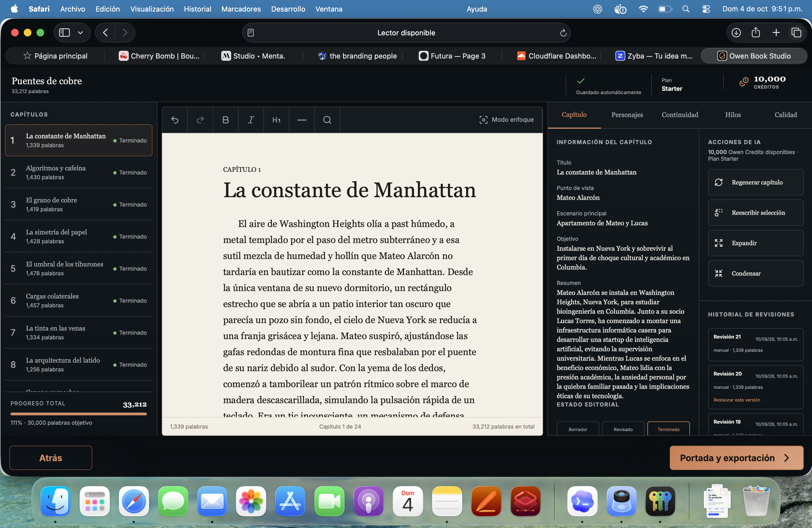Screen dimensions: 812x528
Task: Open chapter 3 El grano de cobre
Action: pyautogui.click(x=79, y=204)
